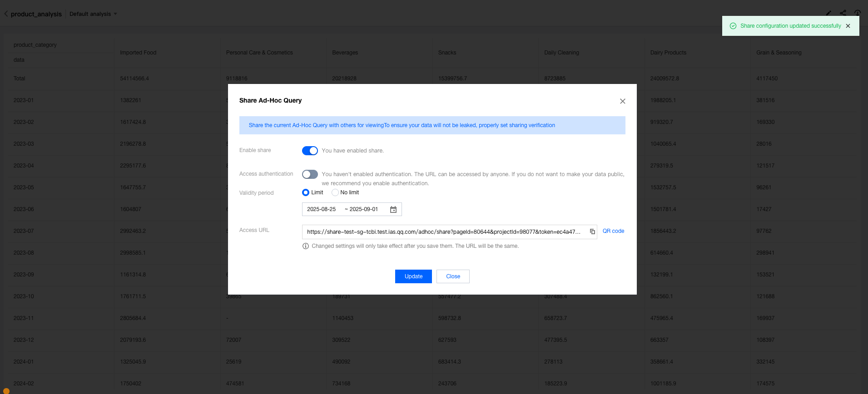Click the cell value 919320.7

[x=661, y=122]
